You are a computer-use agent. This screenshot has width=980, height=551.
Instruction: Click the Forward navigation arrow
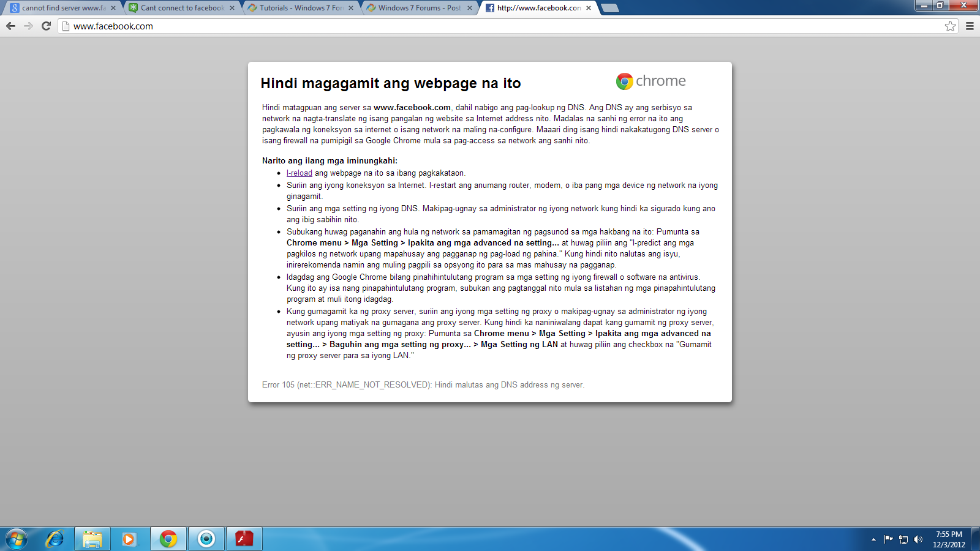click(28, 26)
